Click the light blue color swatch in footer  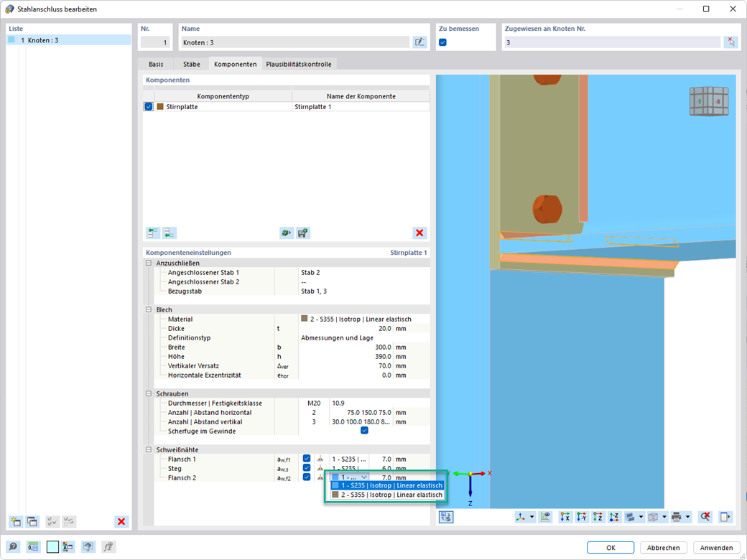point(52,546)
